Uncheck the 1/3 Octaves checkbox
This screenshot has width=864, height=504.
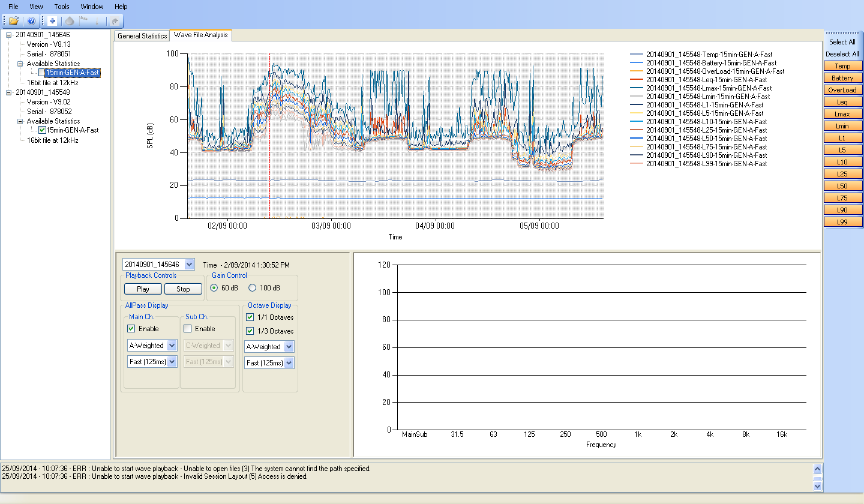click(250, 331)
